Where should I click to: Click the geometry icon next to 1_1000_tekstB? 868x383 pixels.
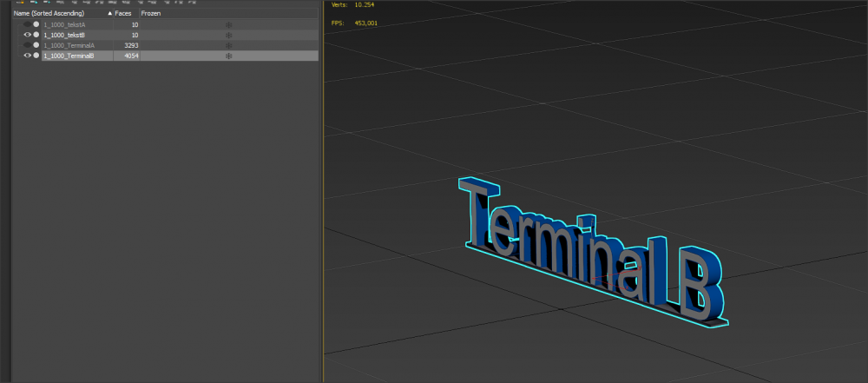[x=36, y=35]
